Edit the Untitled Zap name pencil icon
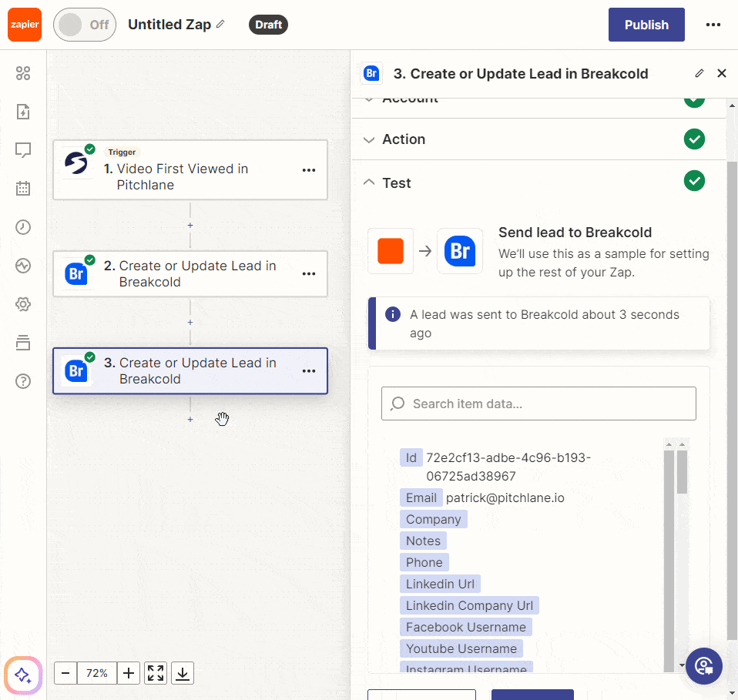 click(220, 24)
